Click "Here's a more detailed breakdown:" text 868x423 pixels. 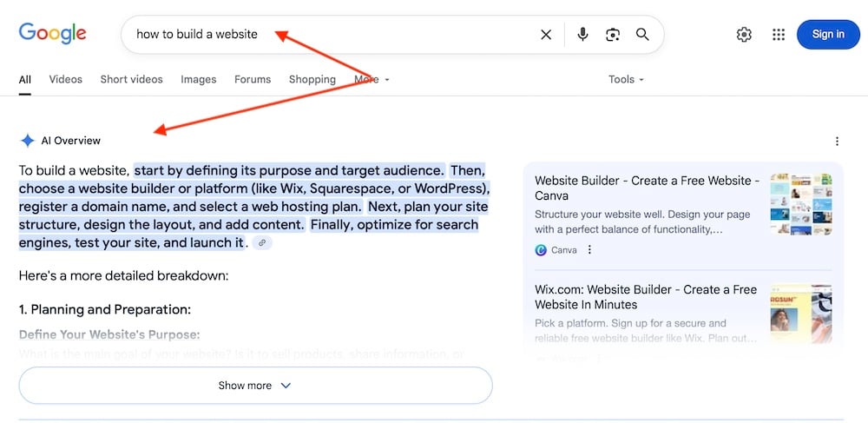click(123, 275)
